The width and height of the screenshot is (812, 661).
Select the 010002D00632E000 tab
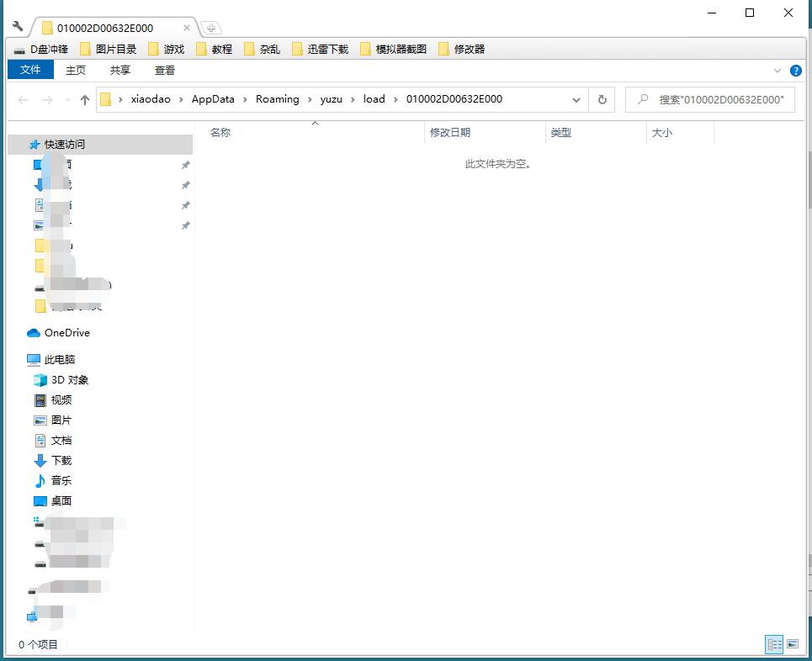coord(105,28)
